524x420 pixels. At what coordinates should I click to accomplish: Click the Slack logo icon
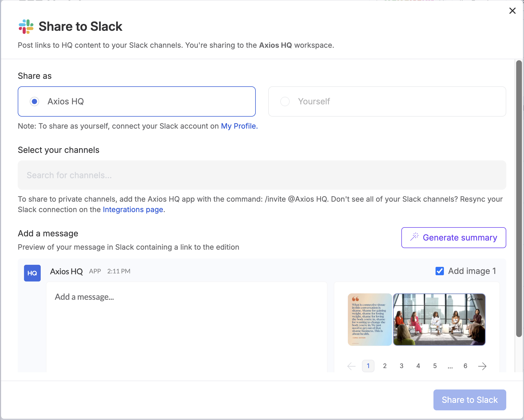[26, 26]
